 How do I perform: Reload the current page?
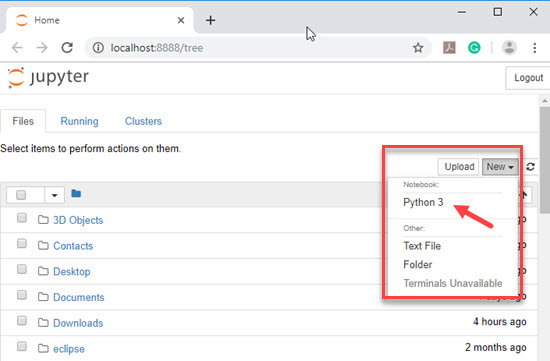pos(67,48)
